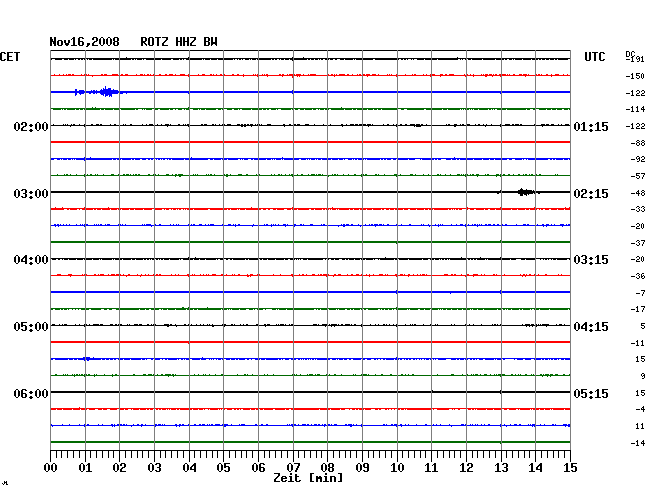Click the CET timezone label
The image size is (650, 494).
click(x=10, y=57)
